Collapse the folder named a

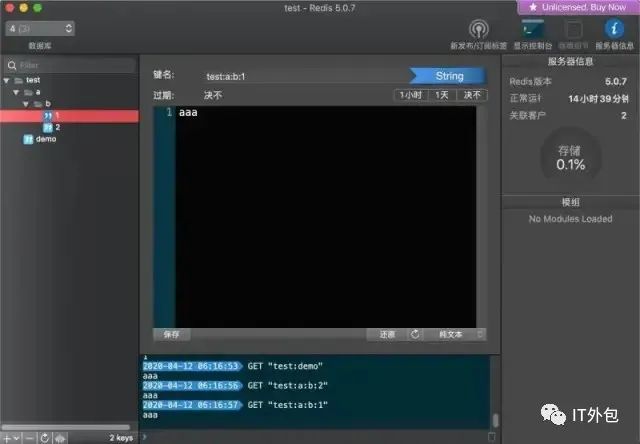pos(16,92)
